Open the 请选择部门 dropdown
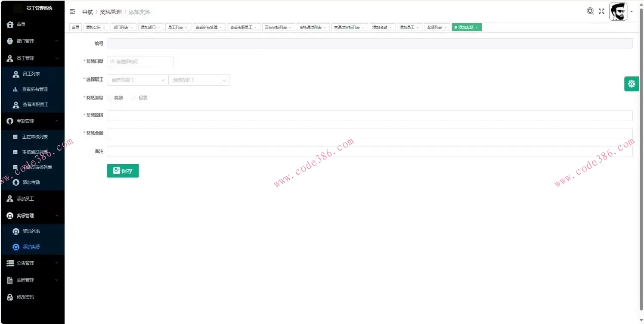This screenshot has width=644, height=324. point(137,80)
